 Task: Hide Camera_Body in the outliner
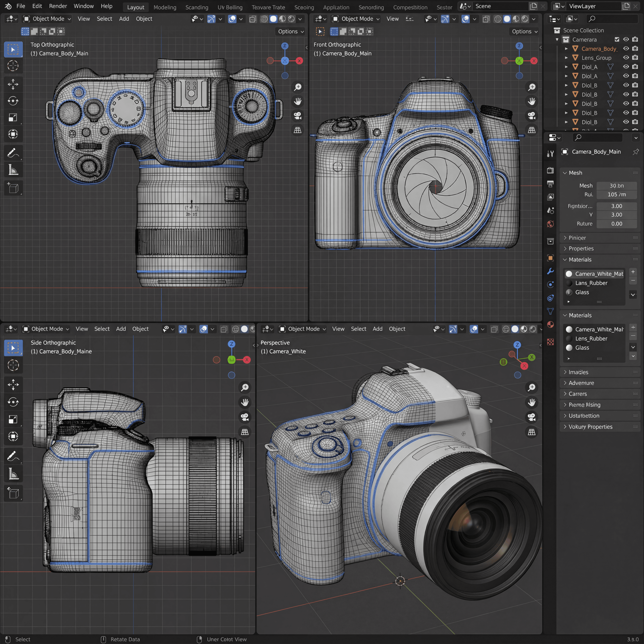pos(626,48)
